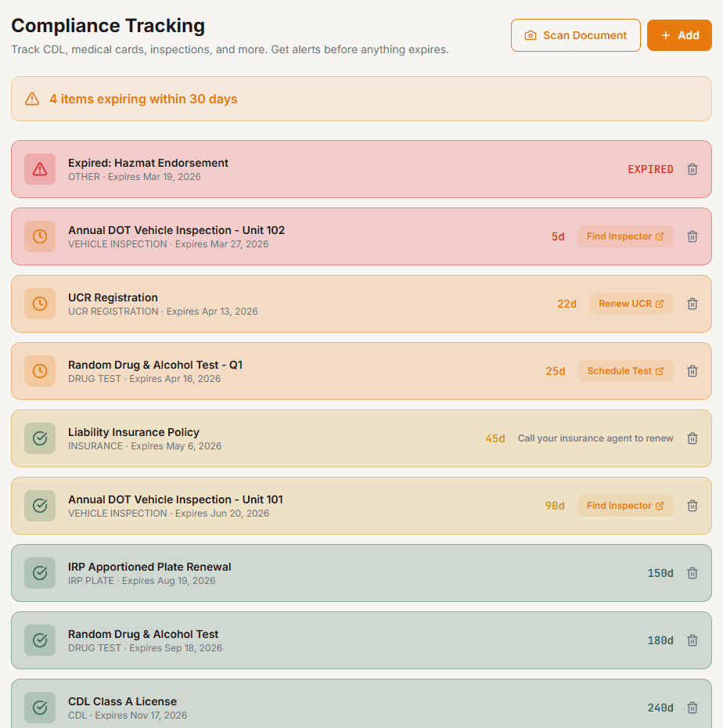Click the clock icon on UCR Registration row
This screenshot has width=723, height=728.
[x=39, y=303]
